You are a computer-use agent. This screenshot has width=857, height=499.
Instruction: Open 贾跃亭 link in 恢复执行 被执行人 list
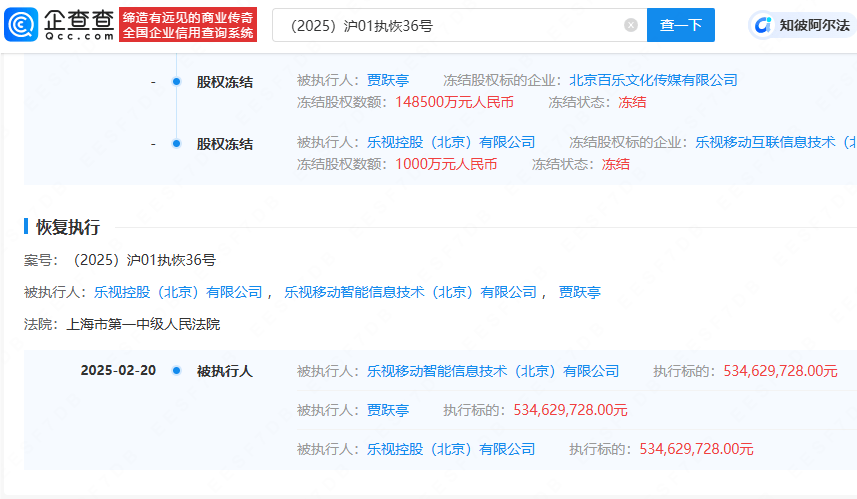click(579, 292)
